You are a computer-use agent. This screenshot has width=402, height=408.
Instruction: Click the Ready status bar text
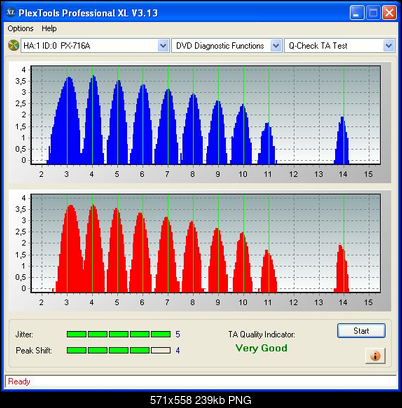pyautogui.click(x=19, y=381)
